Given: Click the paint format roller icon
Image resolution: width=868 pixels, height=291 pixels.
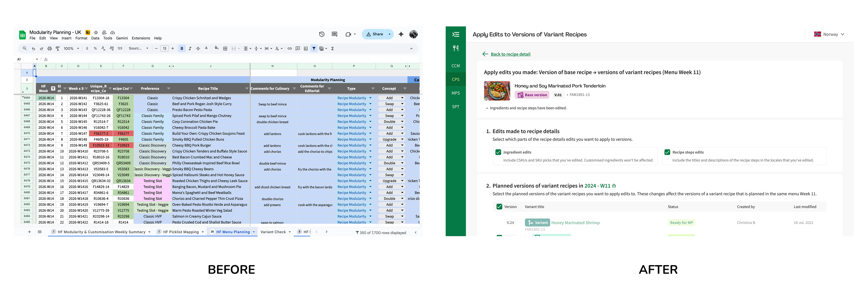Looking at the screenshot, I should (x=58, y=48).
